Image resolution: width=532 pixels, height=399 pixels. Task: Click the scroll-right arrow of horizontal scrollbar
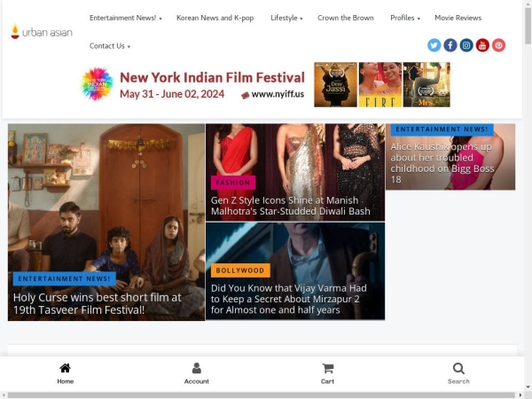tap(520, 395)
